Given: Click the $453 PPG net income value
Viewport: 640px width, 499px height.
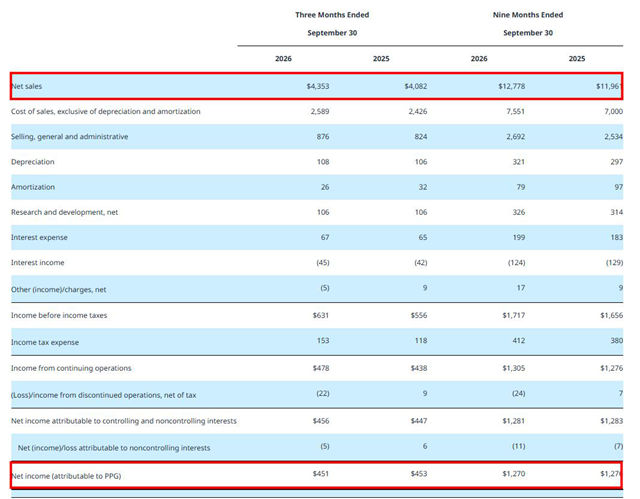Looking at the screenshot, I should [419, 474].
